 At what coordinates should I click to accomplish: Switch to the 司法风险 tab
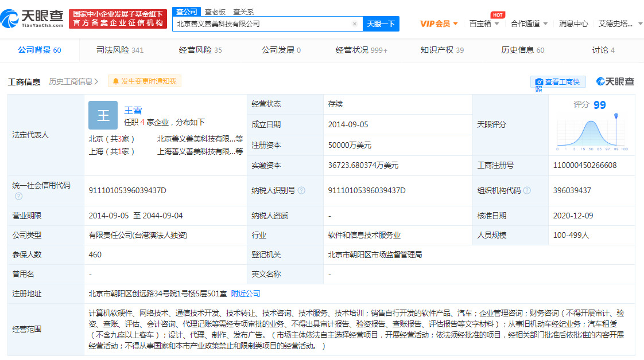120,50
